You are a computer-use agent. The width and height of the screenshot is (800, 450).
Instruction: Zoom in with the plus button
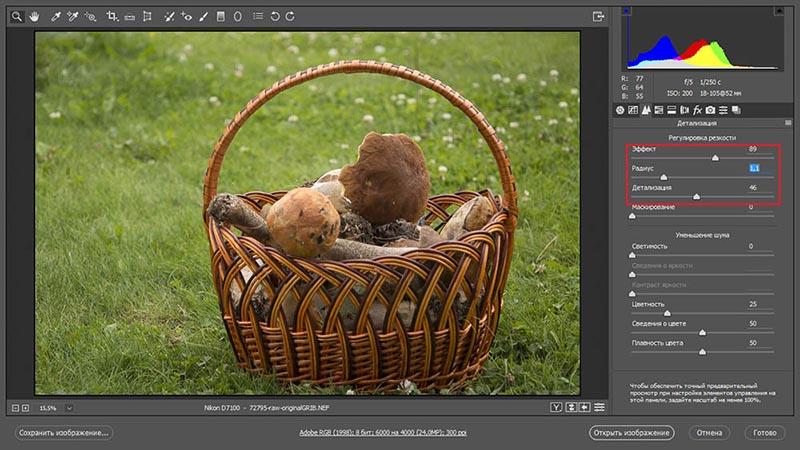tap(26, 408)
